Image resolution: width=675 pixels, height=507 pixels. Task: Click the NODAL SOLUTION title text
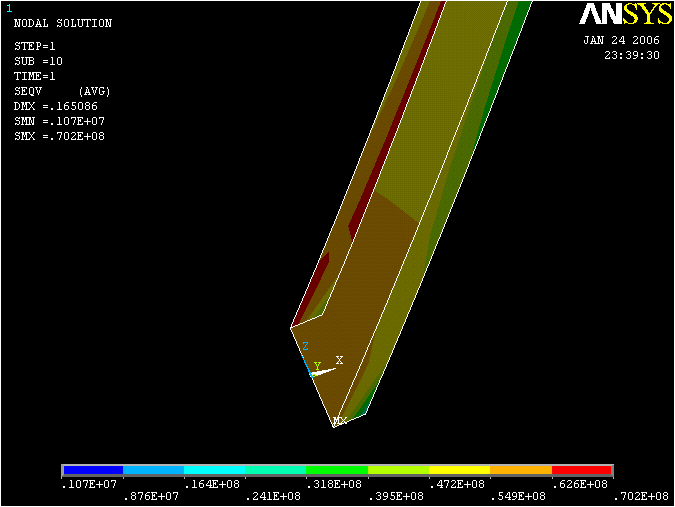(x=63, y=23)
